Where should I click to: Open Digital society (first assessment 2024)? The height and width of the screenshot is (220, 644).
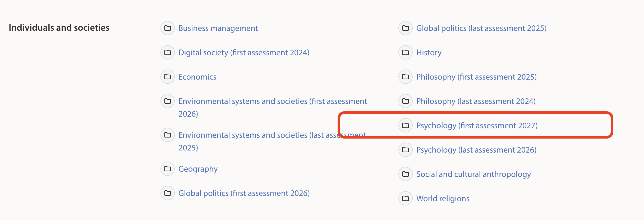point(244,53)
